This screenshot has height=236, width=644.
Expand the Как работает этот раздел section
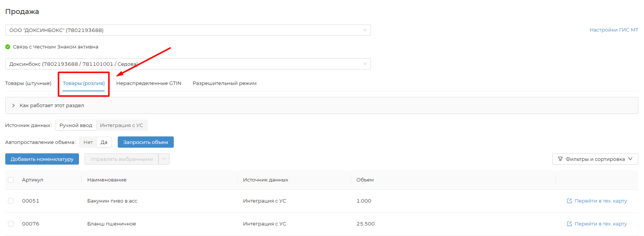[52, 106]
